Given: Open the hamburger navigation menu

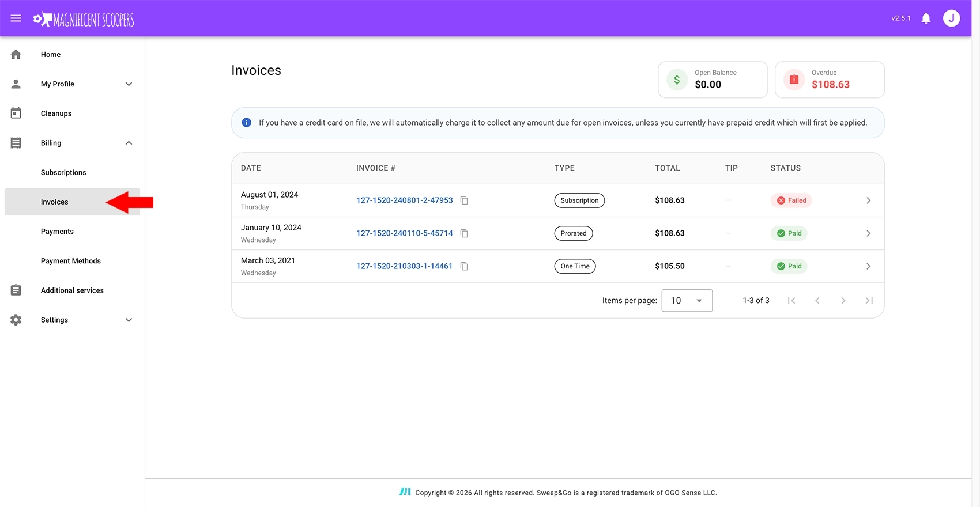Looking at the screenshot, I should tap(16, 18).
